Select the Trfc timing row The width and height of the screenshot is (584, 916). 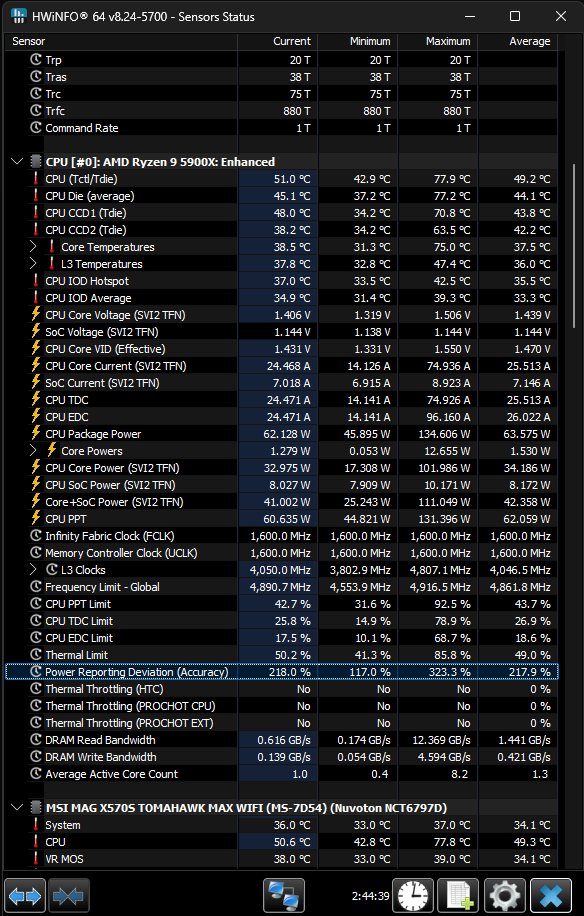point(281,110)
